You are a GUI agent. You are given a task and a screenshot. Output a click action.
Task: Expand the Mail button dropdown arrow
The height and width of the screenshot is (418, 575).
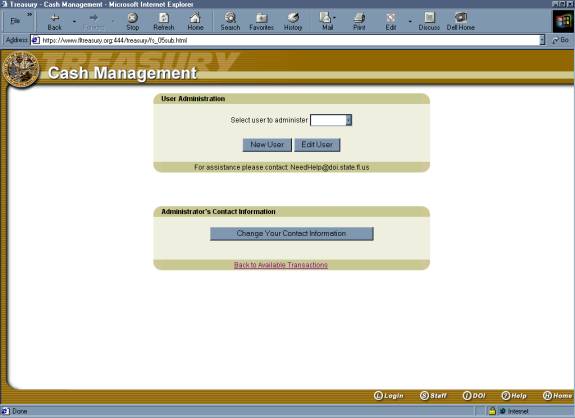[334, 18]
